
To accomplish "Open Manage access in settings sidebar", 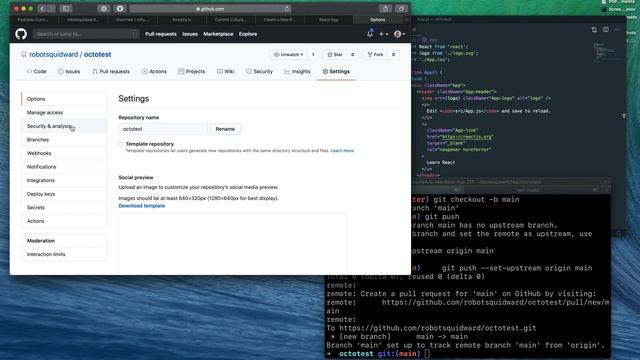I will 64,112.
